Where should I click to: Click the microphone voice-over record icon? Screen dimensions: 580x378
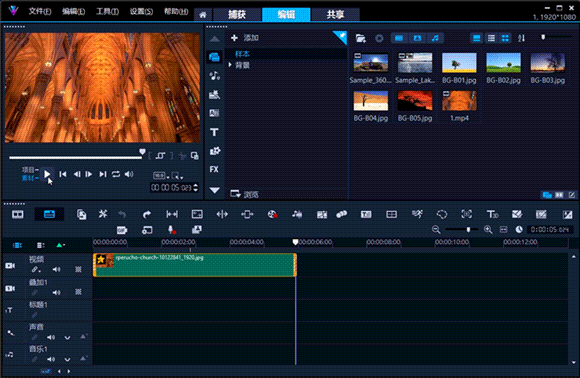tap(171, 230)
